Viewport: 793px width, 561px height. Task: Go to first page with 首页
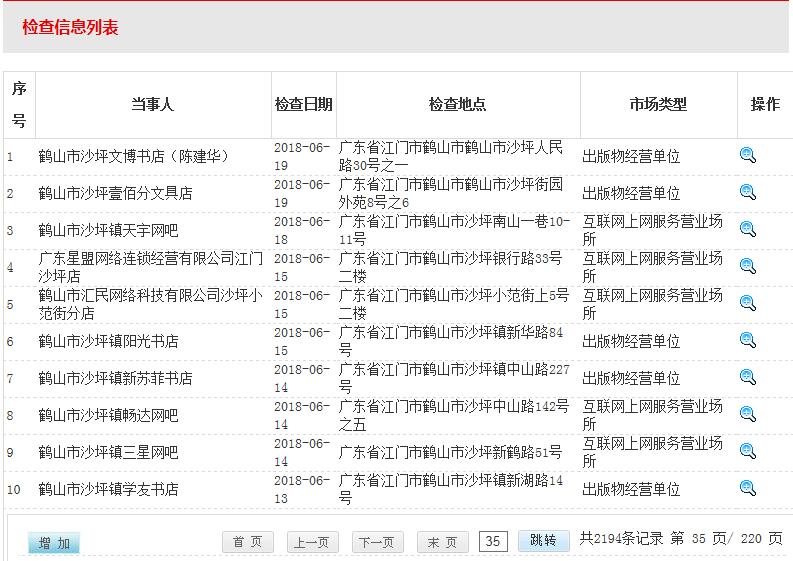pyautogui.click(x=247, y=542)
